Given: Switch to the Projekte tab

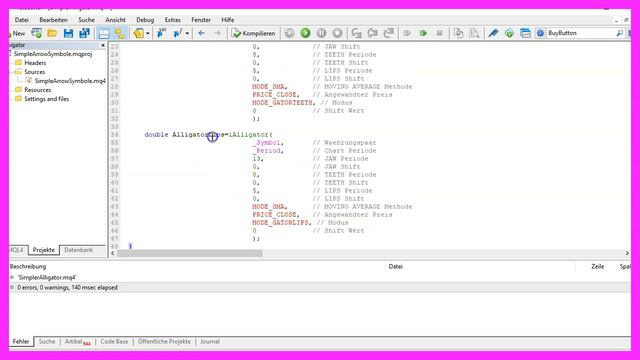Looking at the screenshot, I should [x=44, y=250].
